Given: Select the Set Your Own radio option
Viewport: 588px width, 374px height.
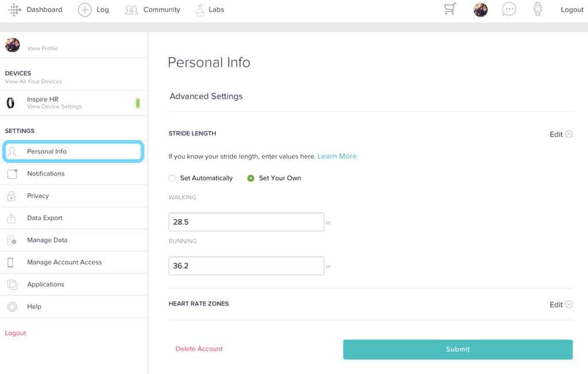Looking at the screenshot, I should [251, 178].
